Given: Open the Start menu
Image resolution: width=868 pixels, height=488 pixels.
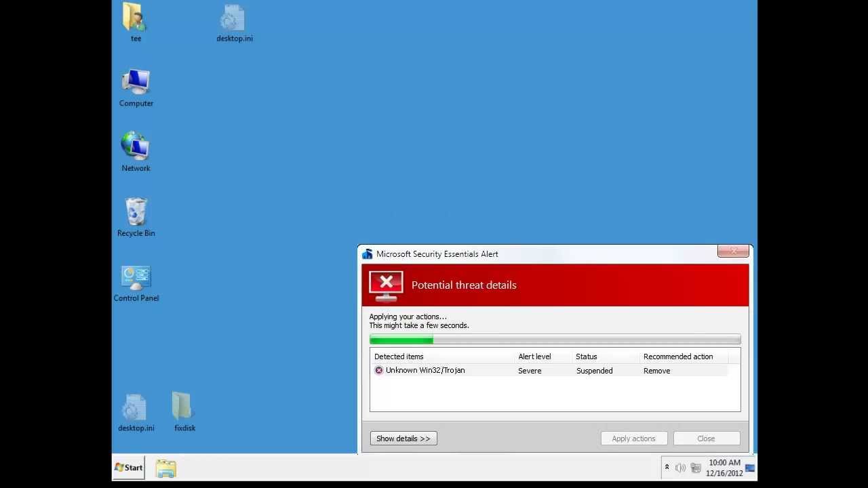Looking at the screenshot, I should pos(129,468).
